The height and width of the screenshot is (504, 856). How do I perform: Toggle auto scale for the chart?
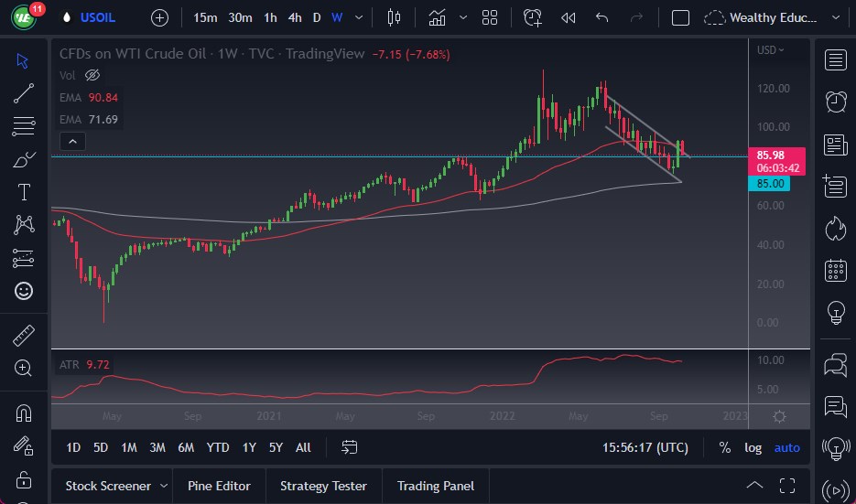tap(786, 447)
